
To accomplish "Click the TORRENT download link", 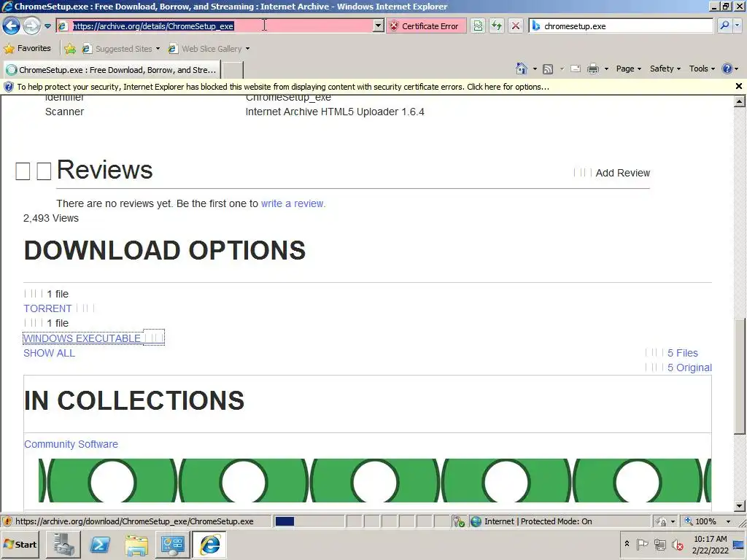I will tap(47, 308).
